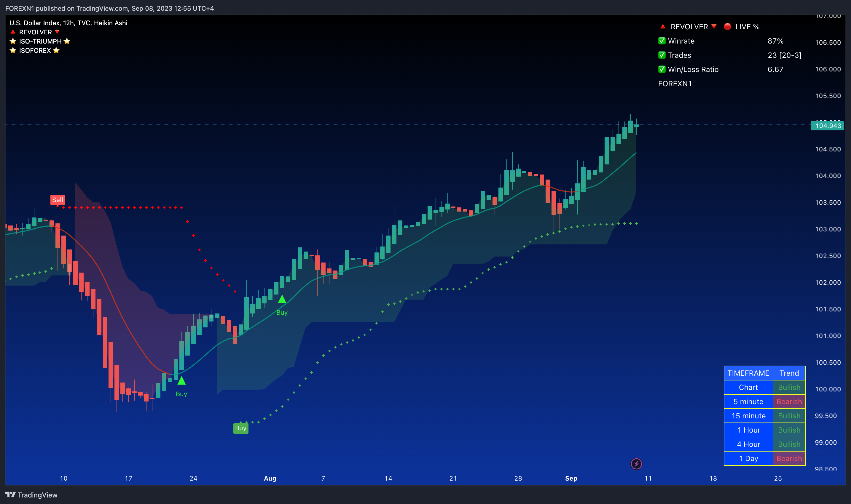The width and height of the screenshot is (851, 504).
Task: Click the 1 Hour Bullish trend cell
Action: pyautogui.click(x=789, y=430)
